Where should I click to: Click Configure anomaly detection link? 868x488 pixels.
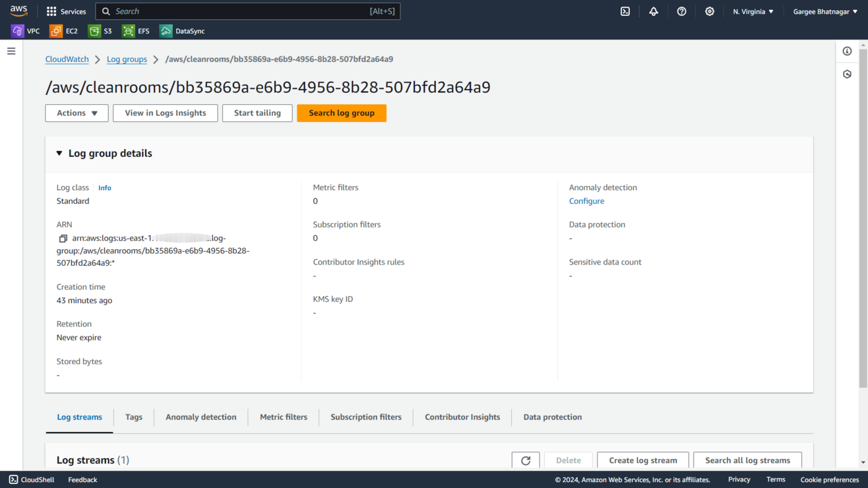pyautogui.click(x=586, y=201)
